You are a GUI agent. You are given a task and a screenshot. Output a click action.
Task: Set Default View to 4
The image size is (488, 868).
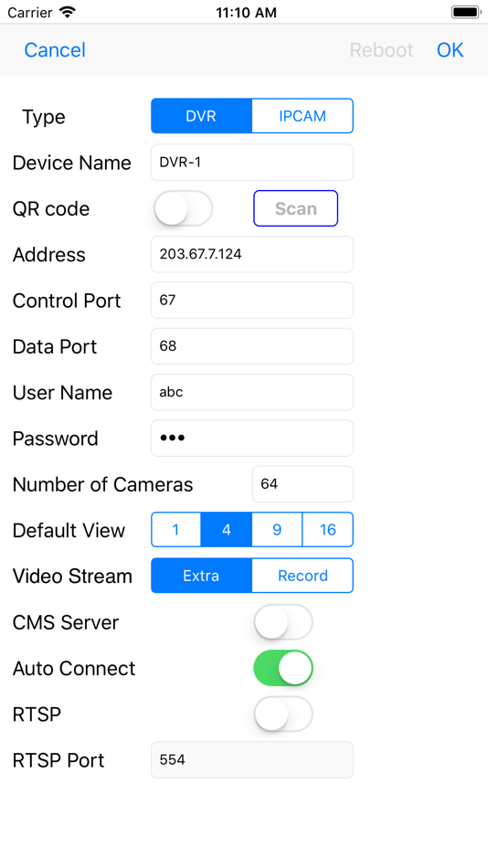click(226, 530)
